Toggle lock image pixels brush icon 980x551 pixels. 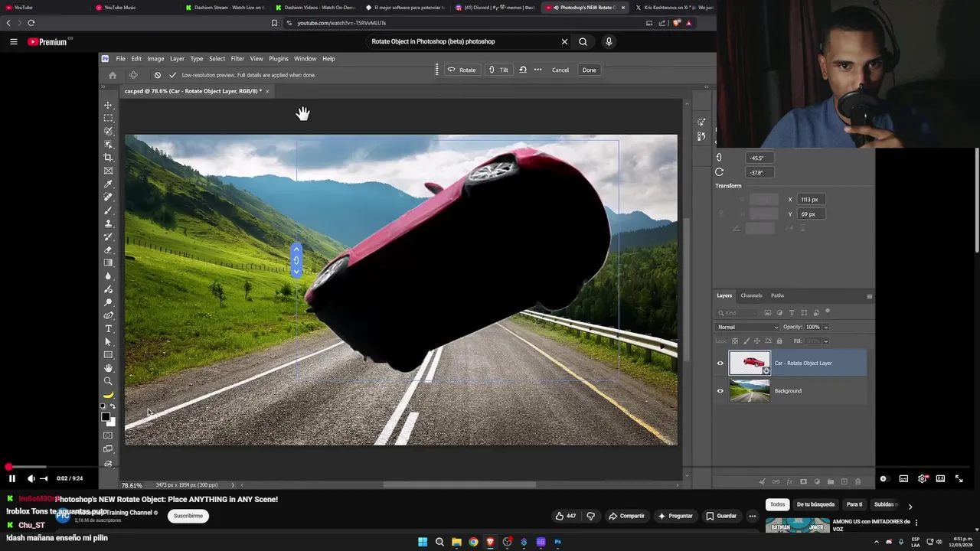[746, 341]
